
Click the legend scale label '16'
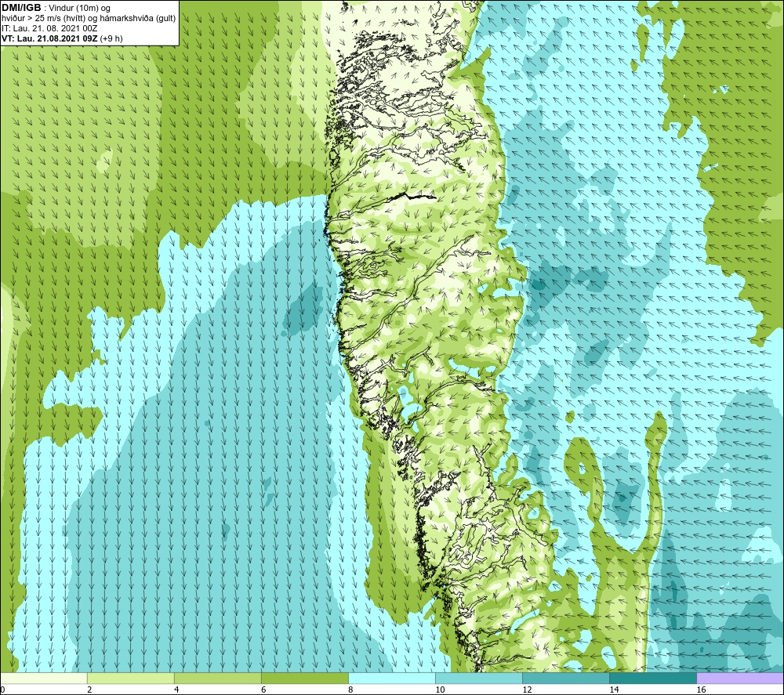[701, 690]
